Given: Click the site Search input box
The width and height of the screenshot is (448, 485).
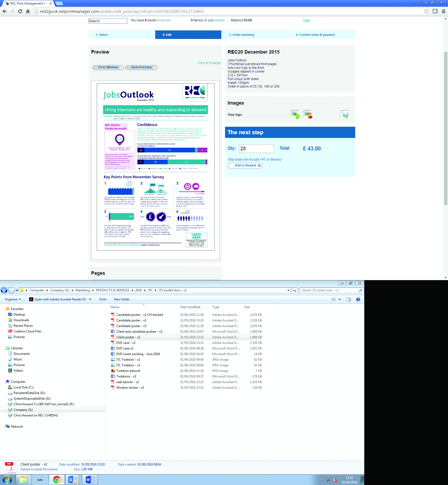Looking at the screenshot, I should (x=108, y=21).
